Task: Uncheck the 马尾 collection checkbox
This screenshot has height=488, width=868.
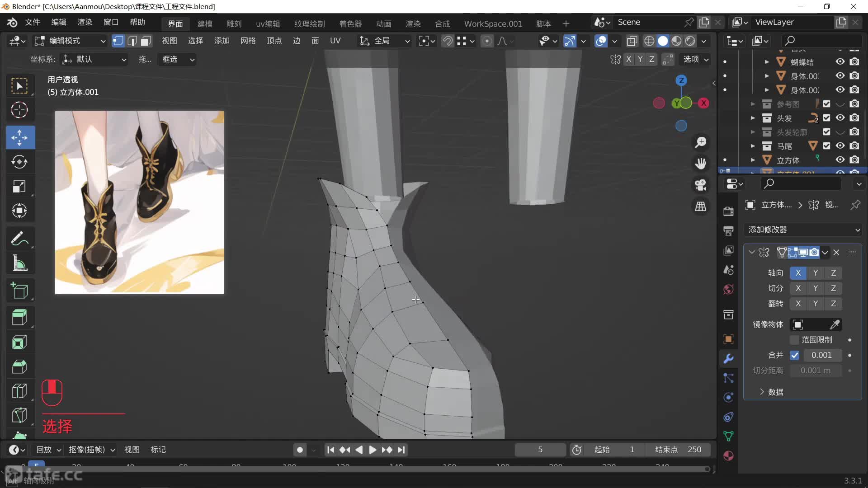Action: click(x=826, y=146)
